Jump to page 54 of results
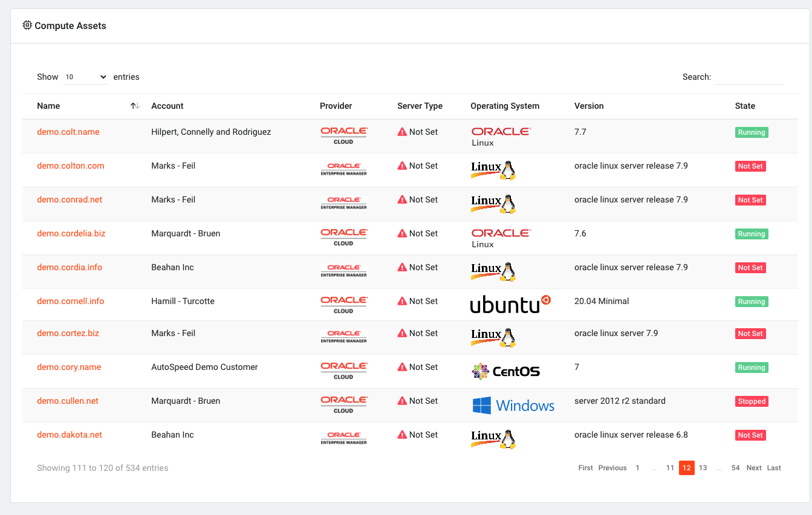The height and width of the screenshot is (515, 812). click(x=735, y=468)
